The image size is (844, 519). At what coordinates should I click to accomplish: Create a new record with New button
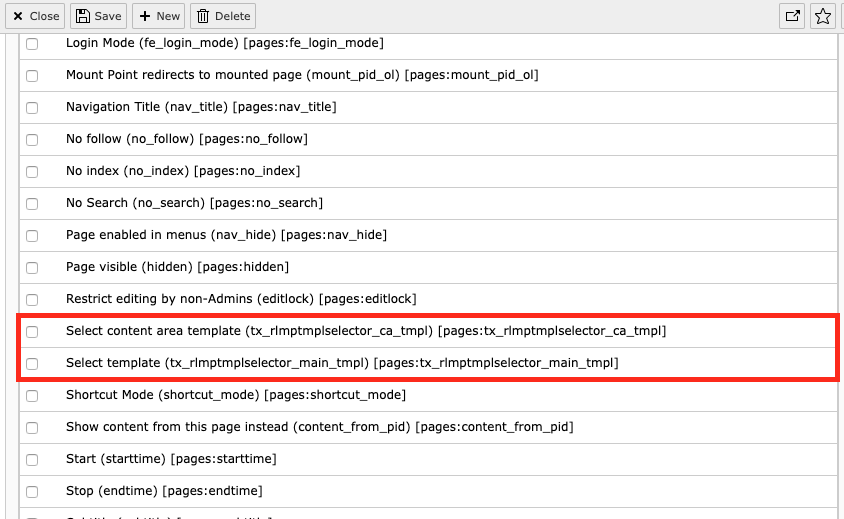coord(159,16)
